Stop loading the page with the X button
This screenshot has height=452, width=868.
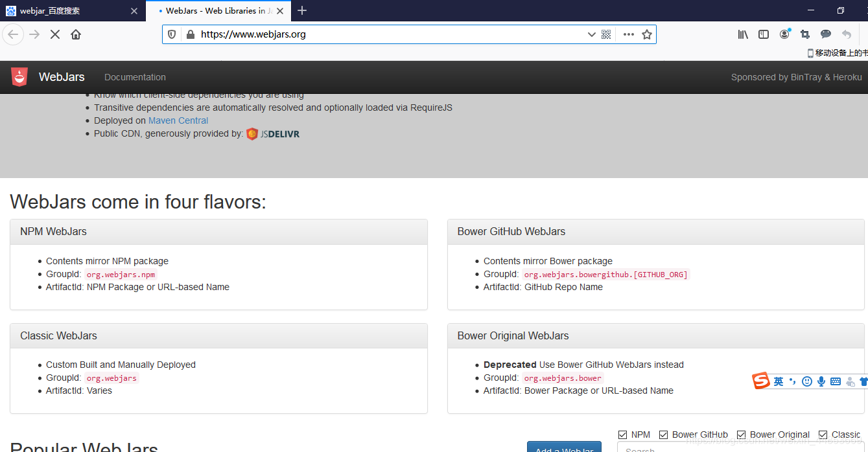coord(55,34)
